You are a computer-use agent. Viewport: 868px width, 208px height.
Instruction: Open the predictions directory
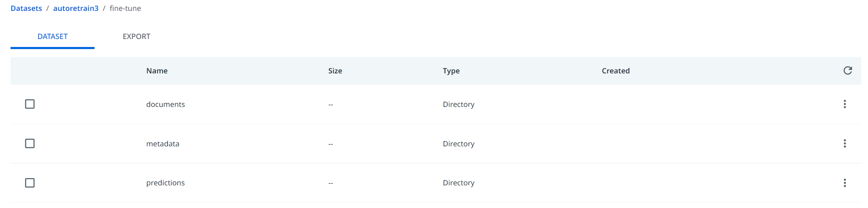[165, 183]
